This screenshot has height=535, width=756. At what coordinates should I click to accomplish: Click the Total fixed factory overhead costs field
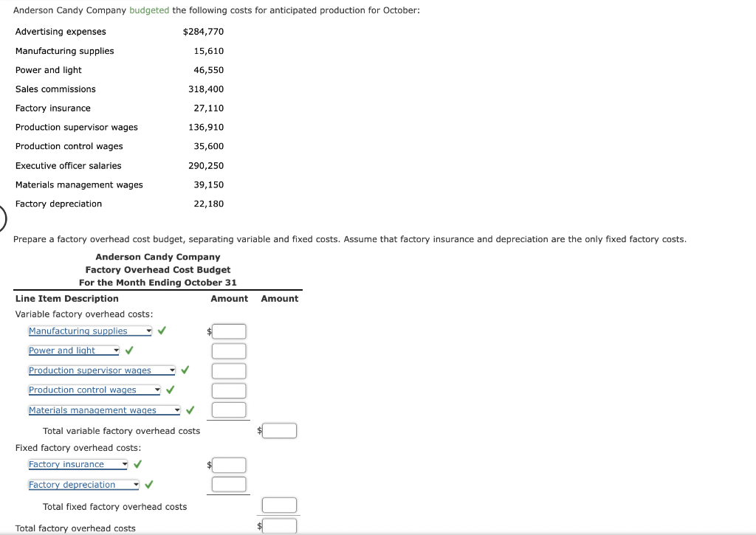280,505
